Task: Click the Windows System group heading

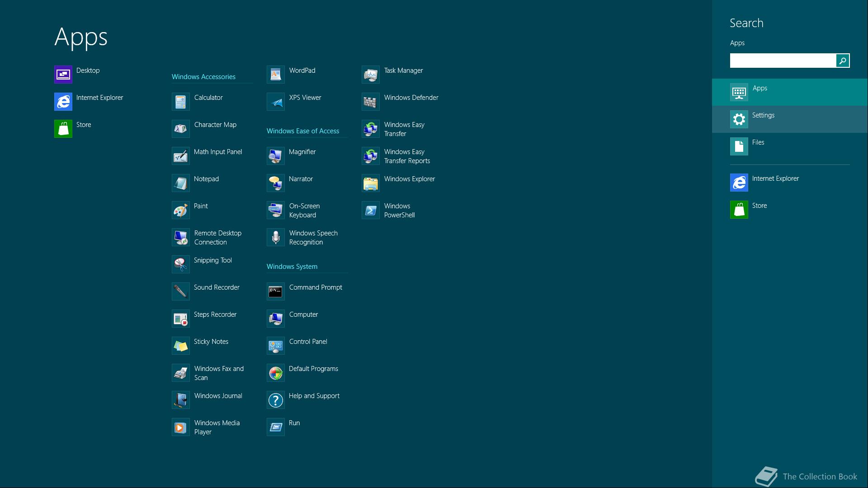Action: [292, 267]
